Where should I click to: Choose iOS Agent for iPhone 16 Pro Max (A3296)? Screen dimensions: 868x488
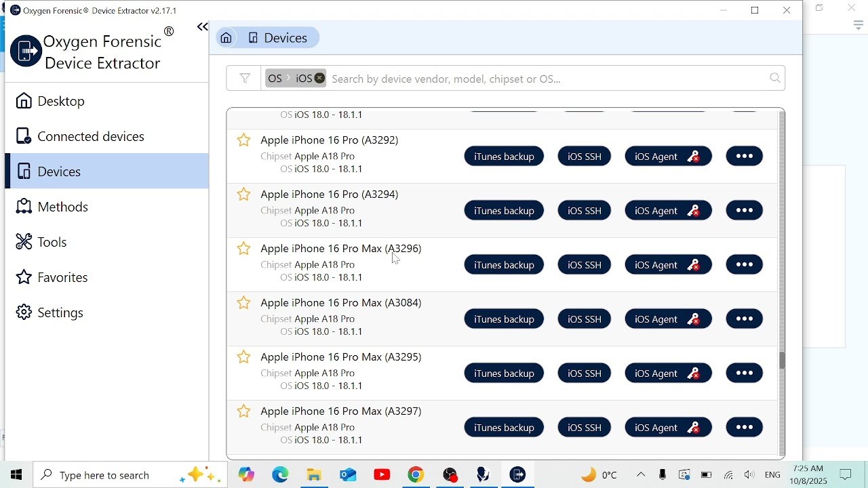click(668, 265)
